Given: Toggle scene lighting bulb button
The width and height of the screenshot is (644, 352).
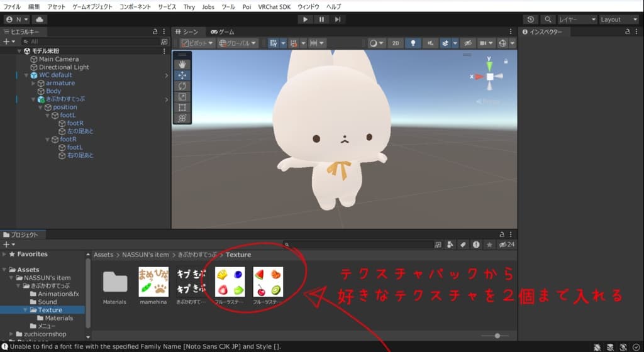Looking at the screenshot, I should coord(413,43).
